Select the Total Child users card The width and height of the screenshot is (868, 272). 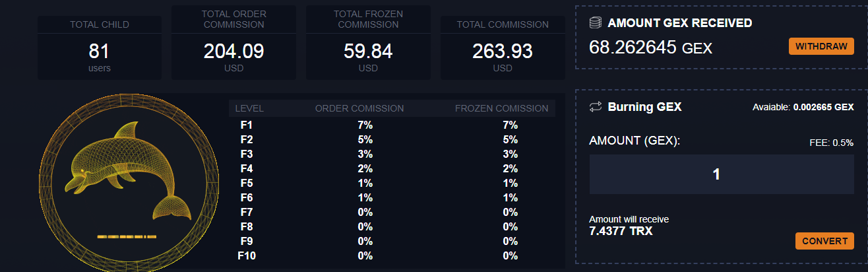pyautogui.click(x=99, y=48)
